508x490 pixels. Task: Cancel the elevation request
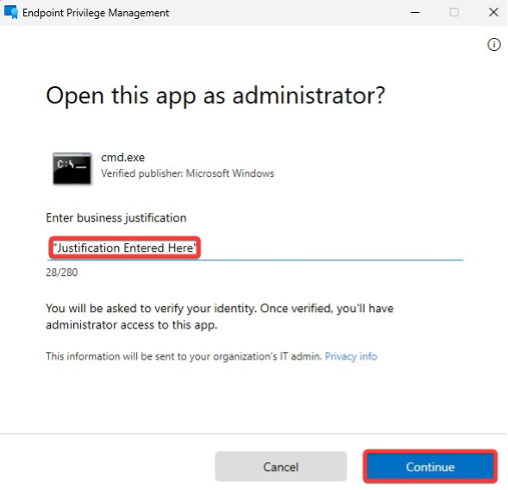coord(281,466)
